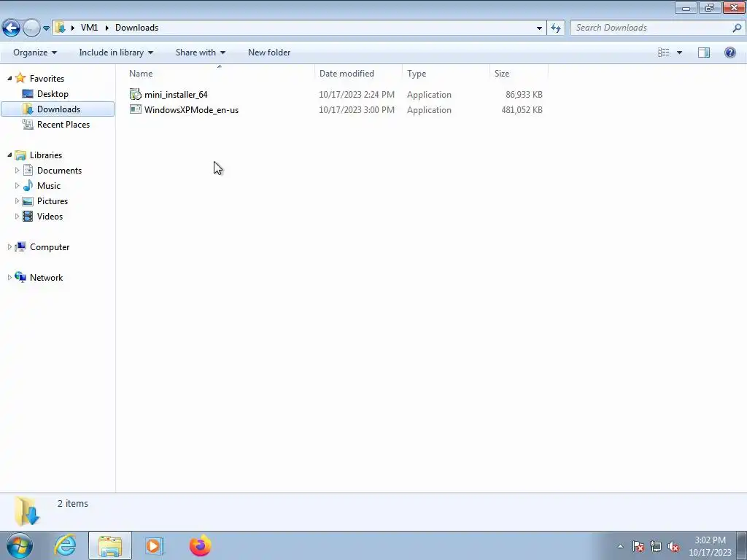This screenshot has width=747, height=560.
Task: Open address bar previous locations dropdown
Action: click(539, 28)
